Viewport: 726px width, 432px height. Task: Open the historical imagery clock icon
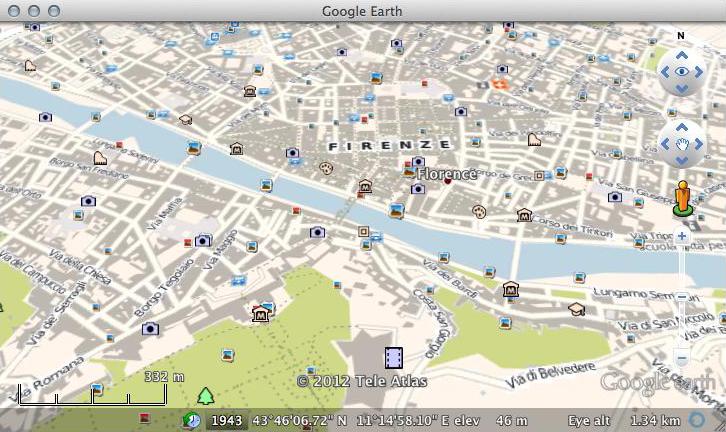(x=191, y=420)
